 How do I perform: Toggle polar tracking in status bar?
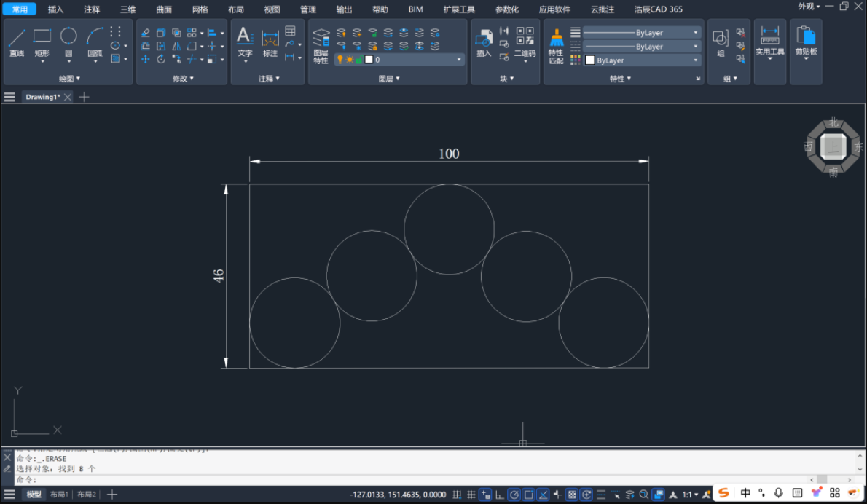(x=514, y=495)
